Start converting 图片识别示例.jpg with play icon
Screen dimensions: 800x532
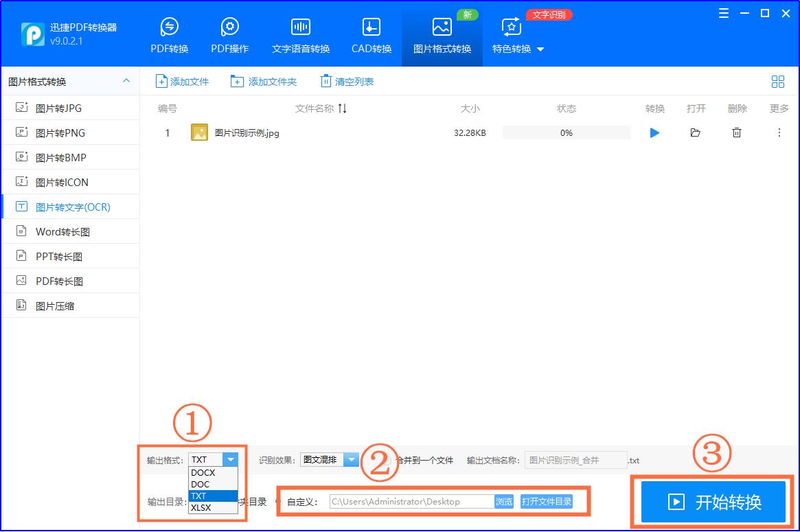[654, 133]
